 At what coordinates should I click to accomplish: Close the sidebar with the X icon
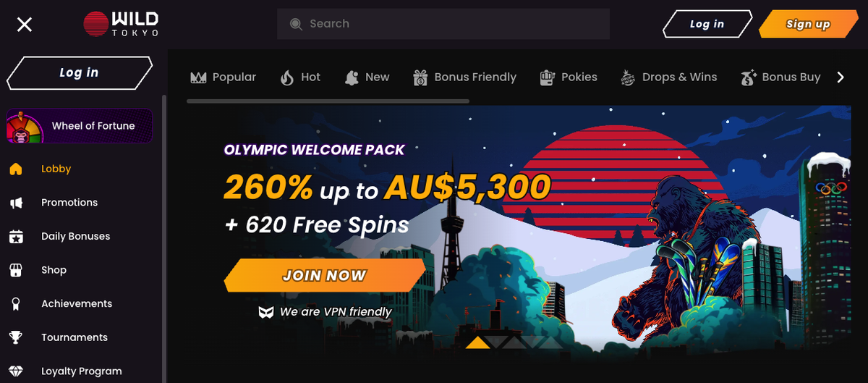[x=25, y=25]
